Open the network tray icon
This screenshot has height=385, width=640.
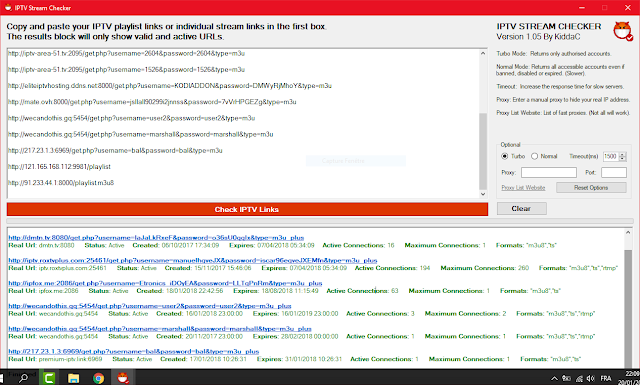[x=579, y=378]
